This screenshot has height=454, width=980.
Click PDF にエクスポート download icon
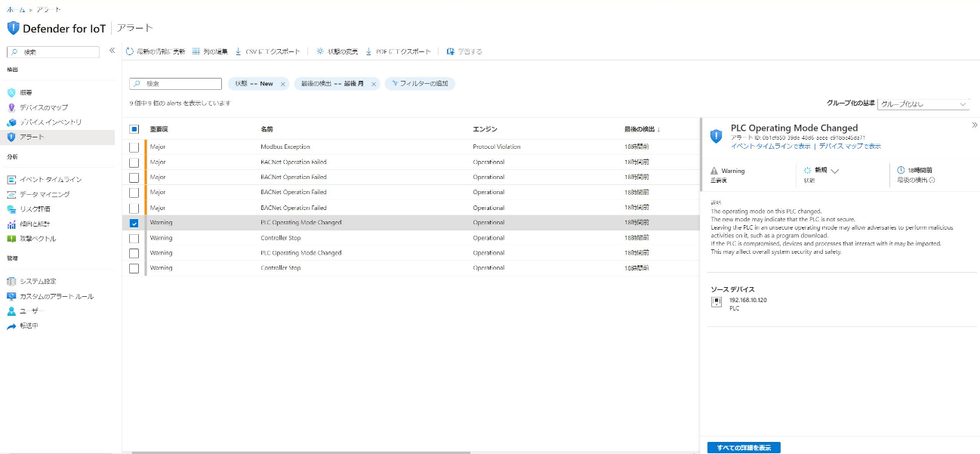[x=368, y=51]
